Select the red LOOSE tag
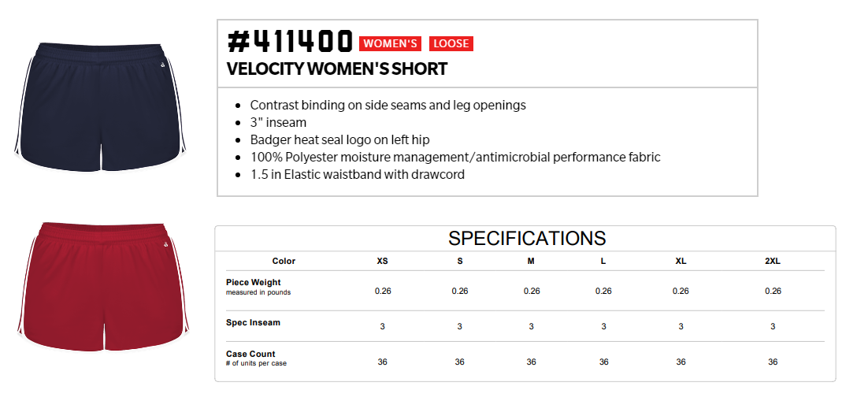The height and width of the screenshot is (401, 868). [451, 44]
